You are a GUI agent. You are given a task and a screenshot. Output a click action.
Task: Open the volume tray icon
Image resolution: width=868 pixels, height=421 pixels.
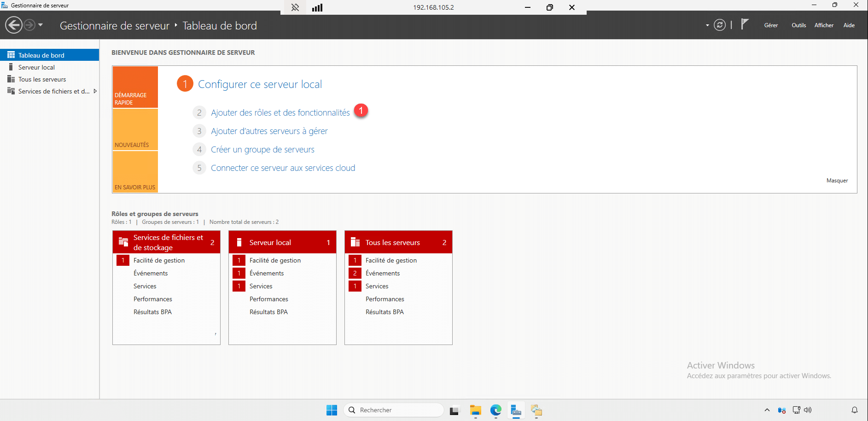click(x=808, y=410)
